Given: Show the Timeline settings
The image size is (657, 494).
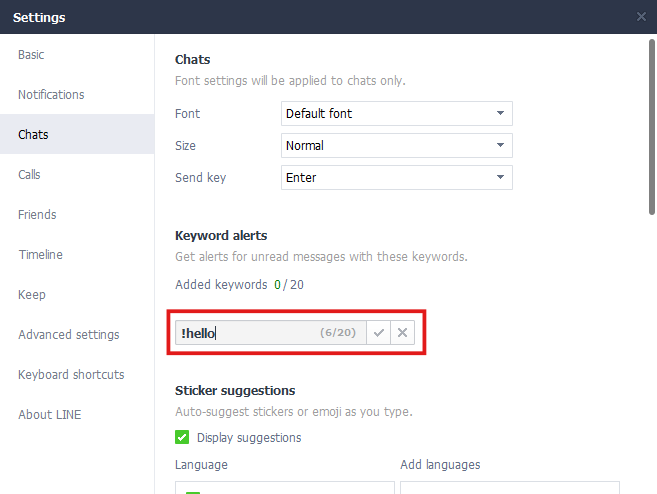Looking at the screenshot, I should click(x=40, y=255).
